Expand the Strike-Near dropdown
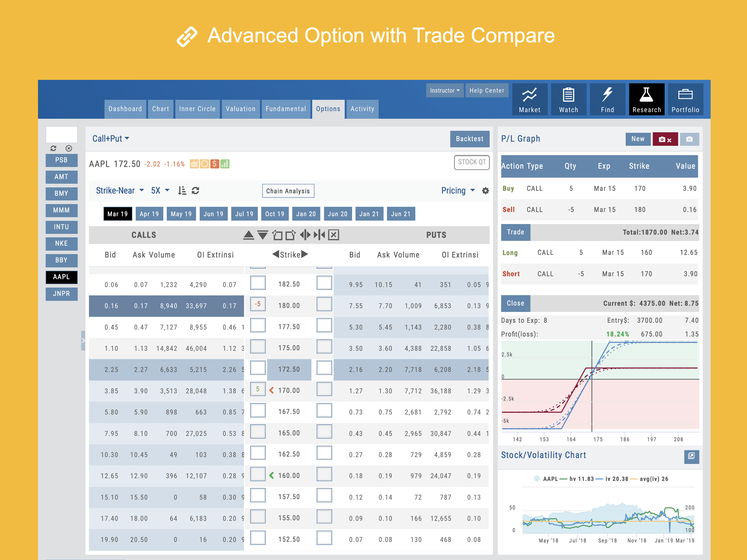 coord(119,191)
